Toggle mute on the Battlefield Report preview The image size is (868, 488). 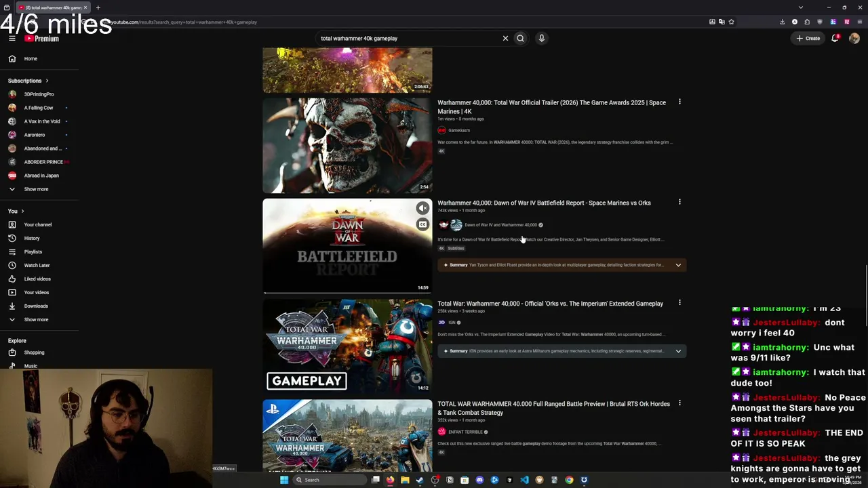click(x=422, y=208)
